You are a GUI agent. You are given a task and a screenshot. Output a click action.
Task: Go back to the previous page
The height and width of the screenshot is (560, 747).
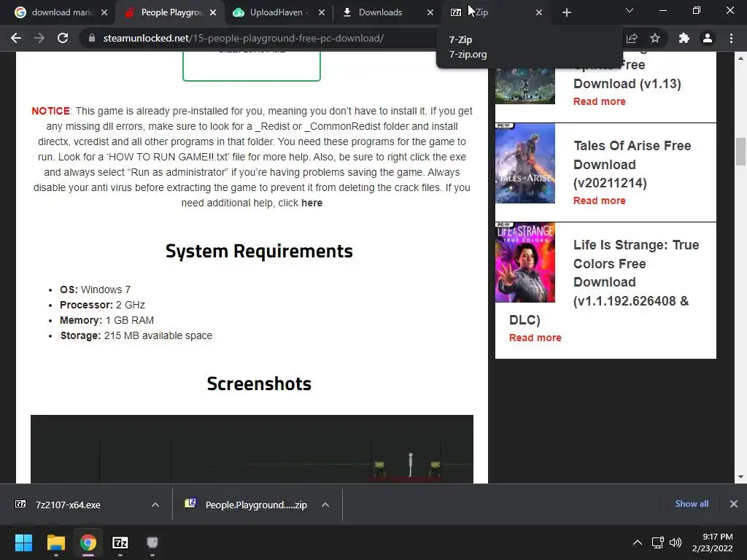pos(16,38)
